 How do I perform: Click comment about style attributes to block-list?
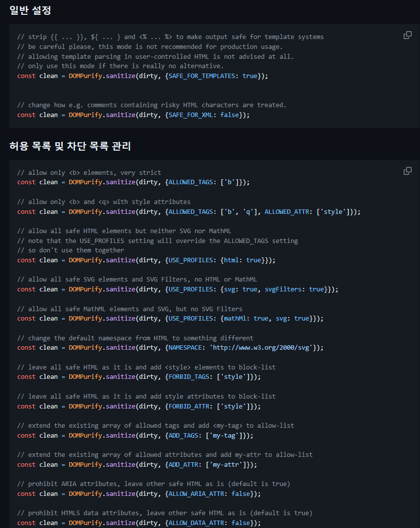click(x=146, y=396)
